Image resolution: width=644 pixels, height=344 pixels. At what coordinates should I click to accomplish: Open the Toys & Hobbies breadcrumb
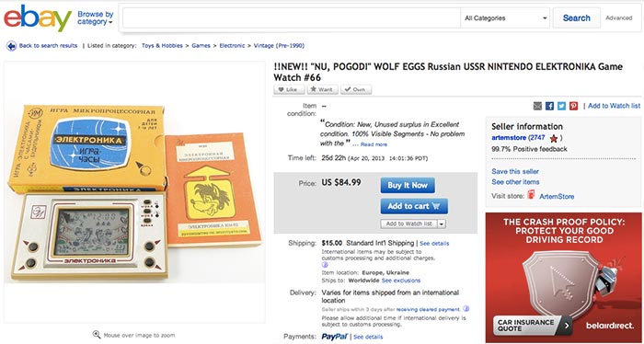click(x=162, y=46)
